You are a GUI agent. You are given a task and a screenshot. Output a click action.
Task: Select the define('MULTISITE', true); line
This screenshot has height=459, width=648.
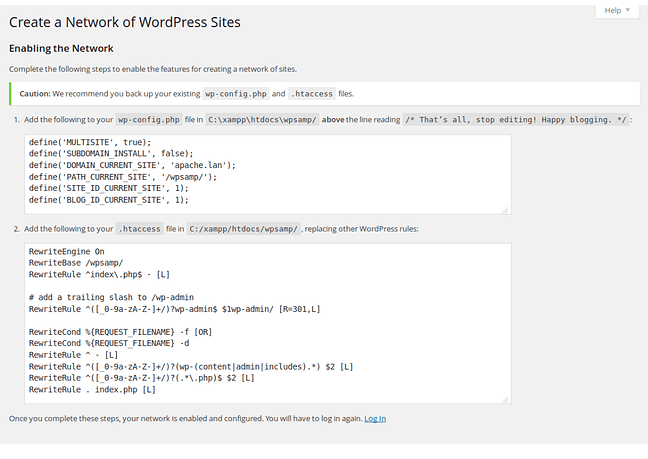(90, 142)
